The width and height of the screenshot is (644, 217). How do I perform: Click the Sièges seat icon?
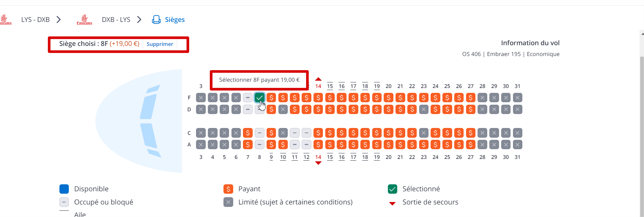[156, 19]
